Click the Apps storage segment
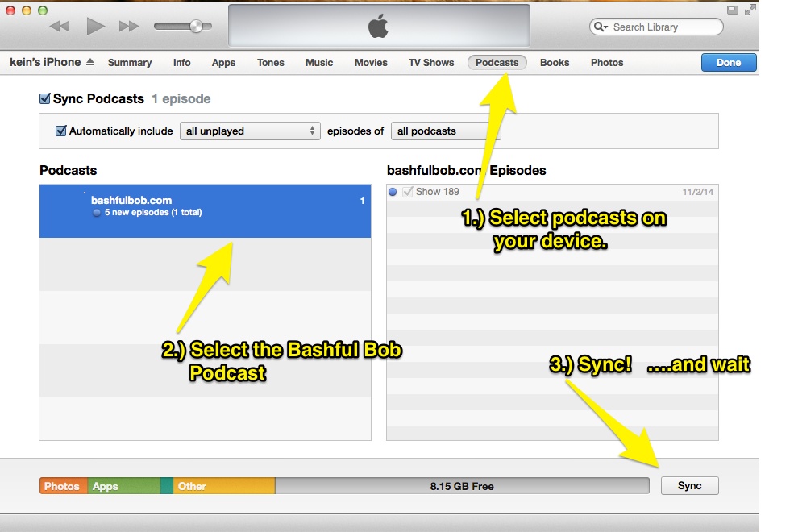The height and width of the screenshot is (532, 794). (124, 486)
